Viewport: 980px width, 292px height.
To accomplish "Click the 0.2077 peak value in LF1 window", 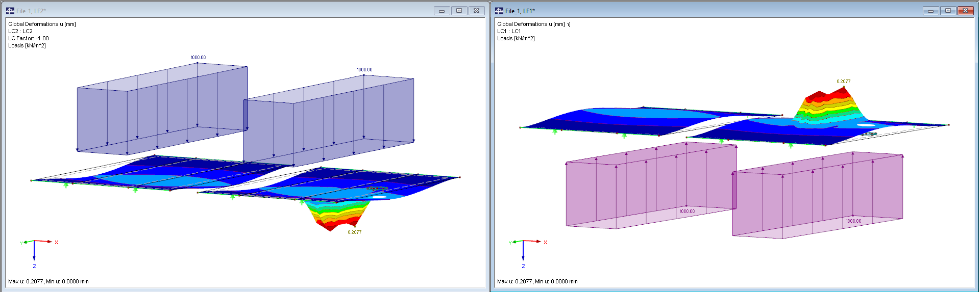I will tap(844, 82).
